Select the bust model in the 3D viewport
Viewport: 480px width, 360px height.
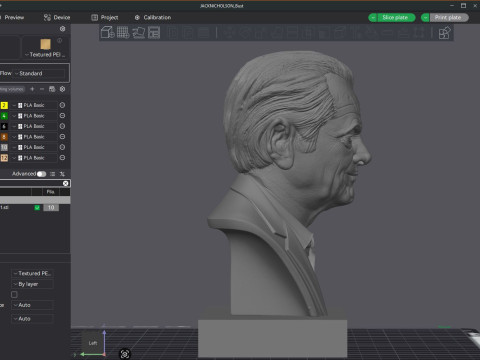tap(287, 187)
